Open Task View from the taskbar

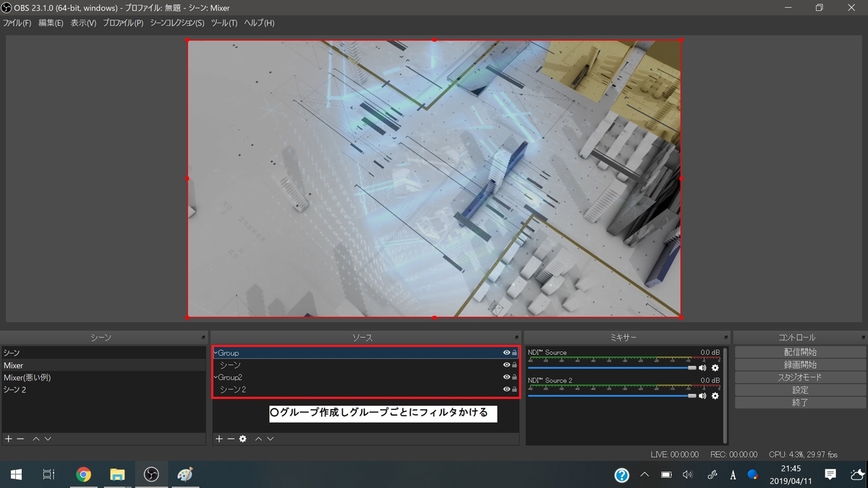click(x=48, y=474)
